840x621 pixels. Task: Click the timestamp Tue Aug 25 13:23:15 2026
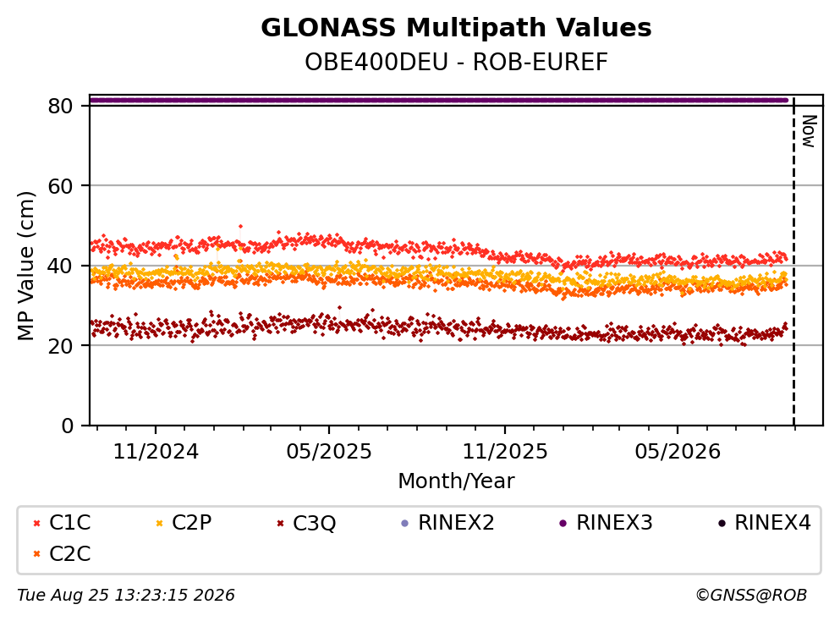[126, 596]
